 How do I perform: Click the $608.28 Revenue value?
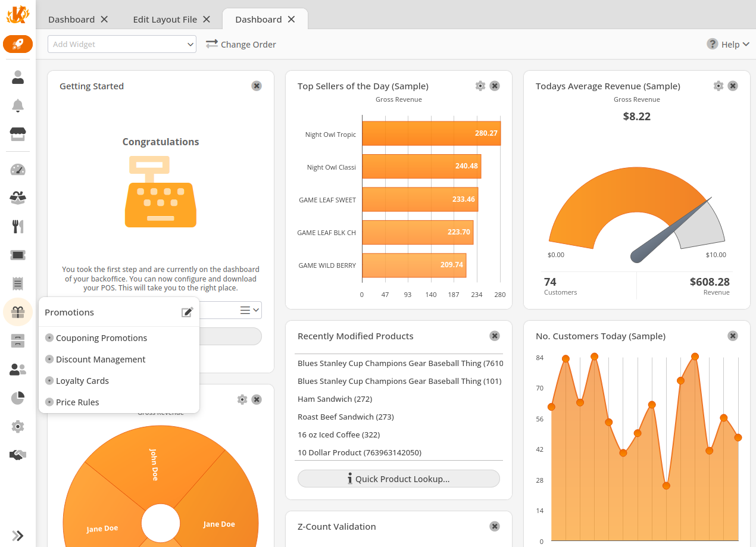pyautogui.click(x=710, y=282)
